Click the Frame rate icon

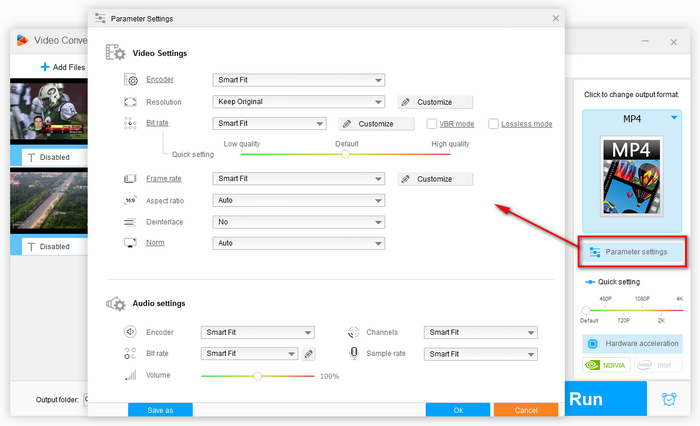click(130, 179)
